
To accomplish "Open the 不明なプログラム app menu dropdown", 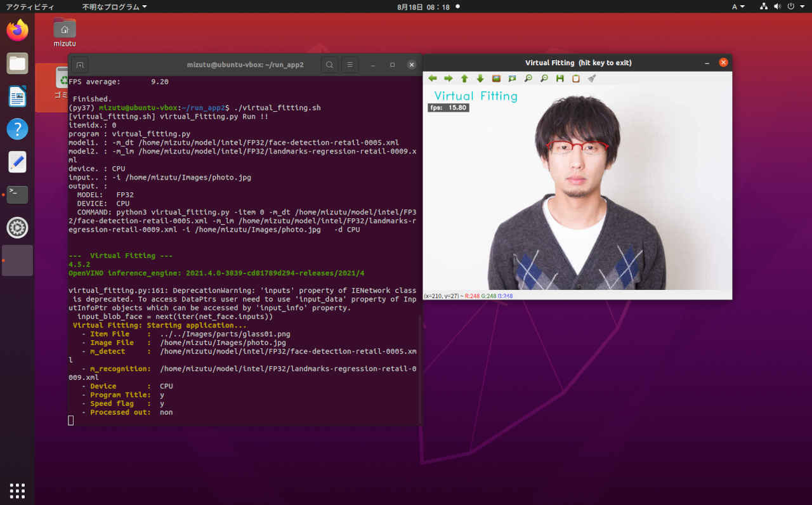I will pyautogui.click(x=114, y=6).
